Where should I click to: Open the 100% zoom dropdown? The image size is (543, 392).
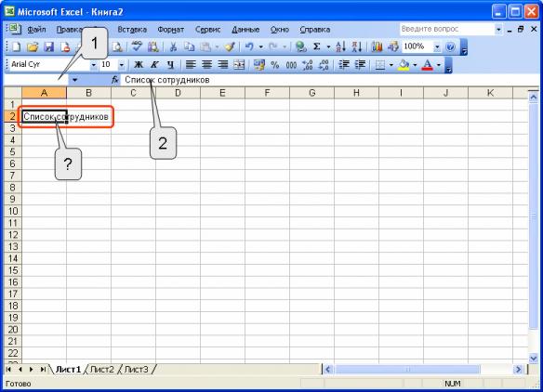[437, 46]
